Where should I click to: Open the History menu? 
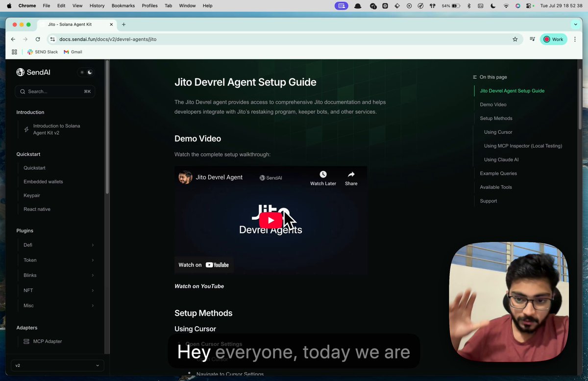[97, 6]
